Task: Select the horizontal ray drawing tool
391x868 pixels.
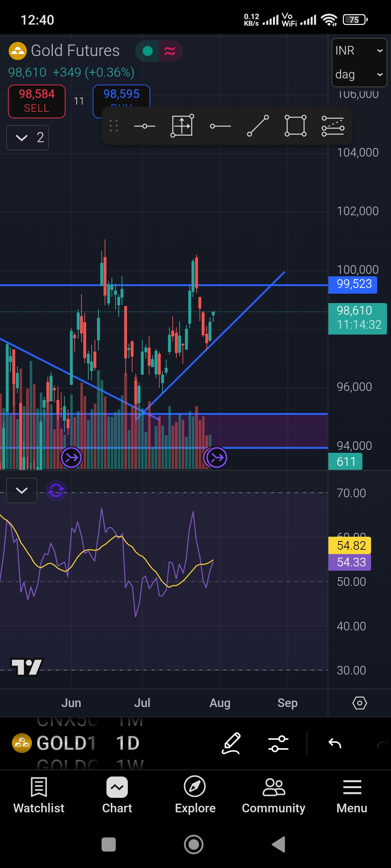Action: [220, 126]
